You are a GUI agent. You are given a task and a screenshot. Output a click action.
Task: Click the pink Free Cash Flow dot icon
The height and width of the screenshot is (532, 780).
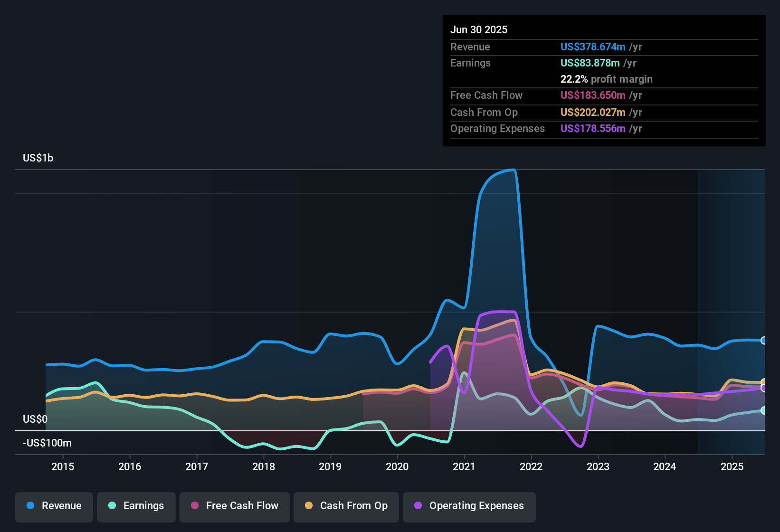194,506
